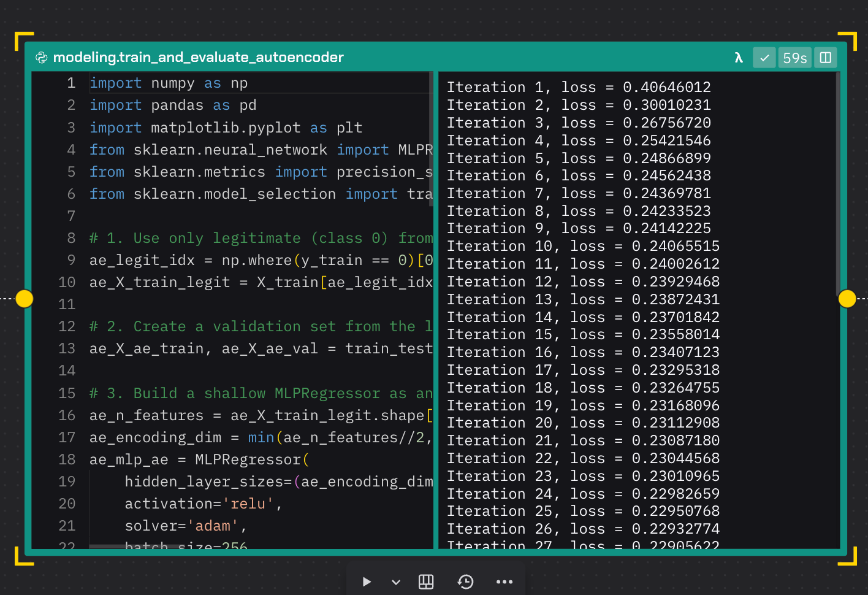Click the history icon in the bottom toolbar
The width and height of the screenshot is (868, 595).
point(466,582)
